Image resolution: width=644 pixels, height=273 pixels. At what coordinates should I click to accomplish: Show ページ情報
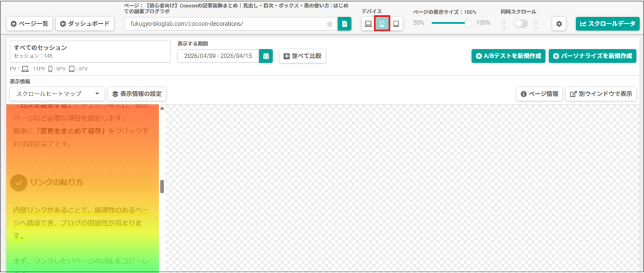click(539, 94)
